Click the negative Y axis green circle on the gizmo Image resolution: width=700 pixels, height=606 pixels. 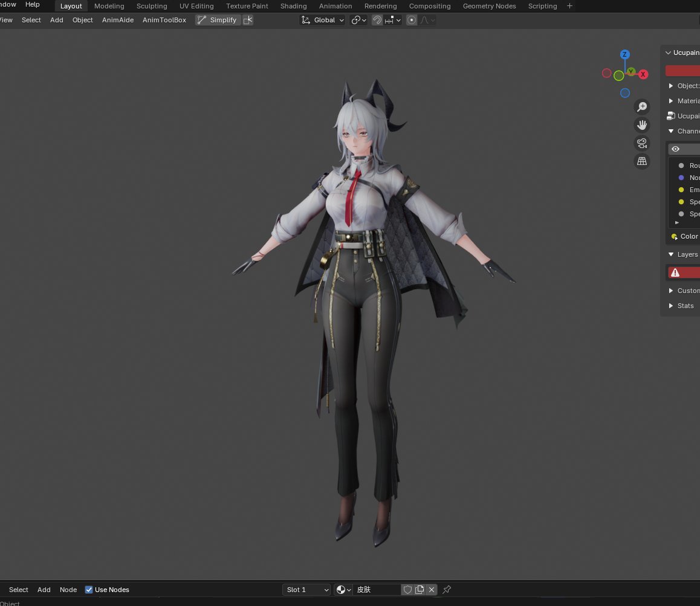tap(618, 76)
